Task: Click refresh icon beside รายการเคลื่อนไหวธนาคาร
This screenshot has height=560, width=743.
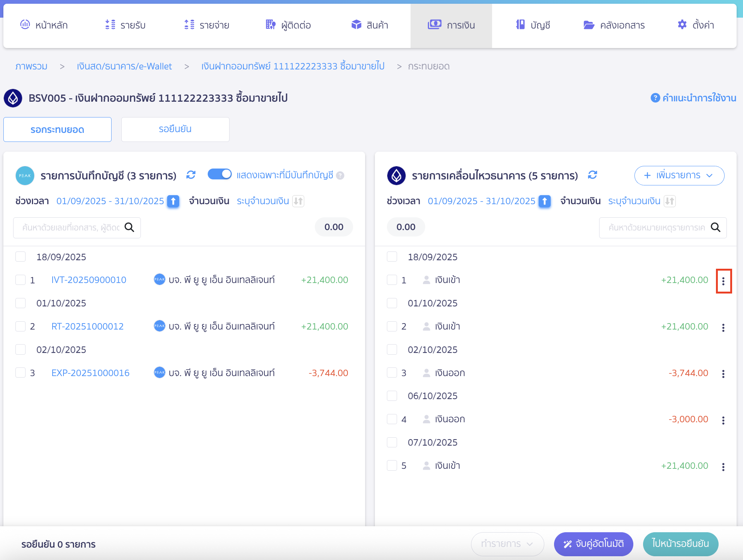Action: click(x=592, y=175)
